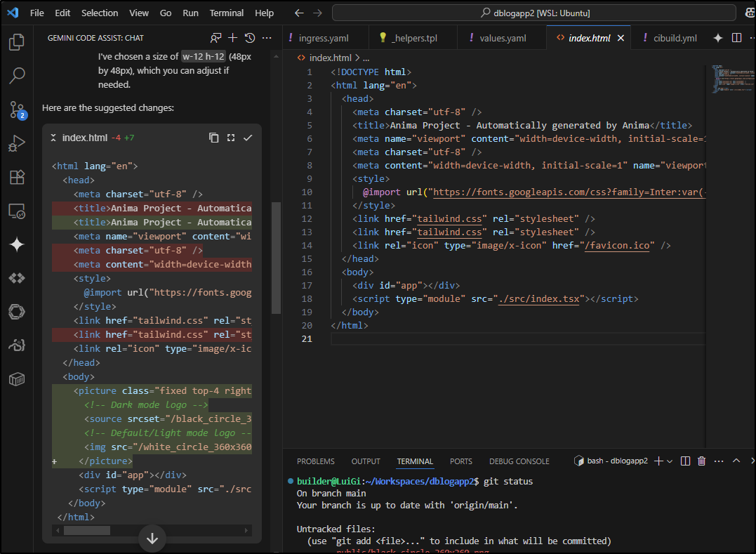Image resolution: width=756 pixels, height=554 pixels.
Task: Click the VS Code logo icon
Action: (x=13, y=13)
